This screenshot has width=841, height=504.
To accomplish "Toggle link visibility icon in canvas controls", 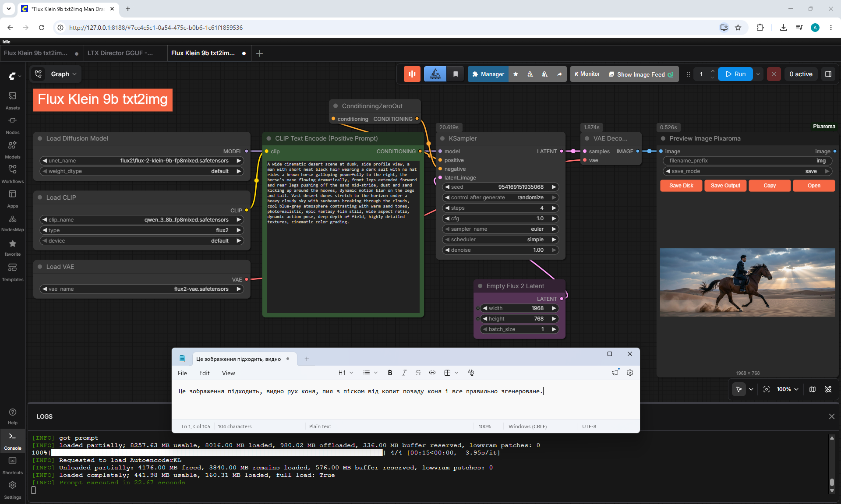I will (x=828, y=389).
